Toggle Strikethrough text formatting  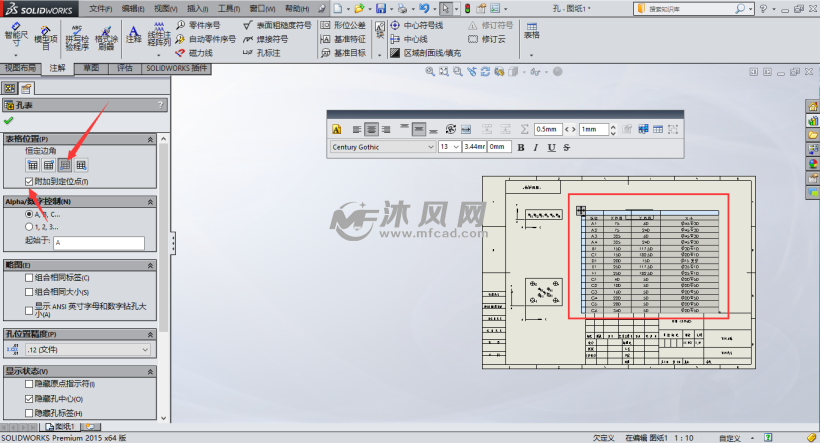566,147
